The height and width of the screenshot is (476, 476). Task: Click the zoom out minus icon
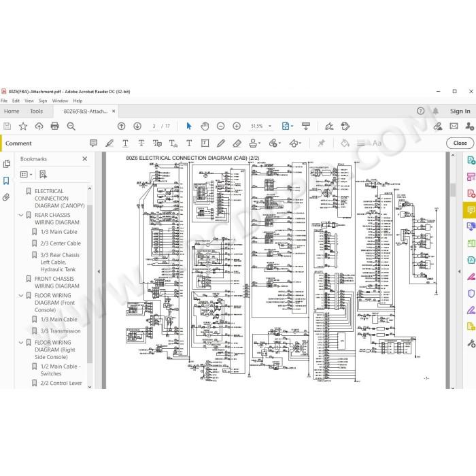[221, 126]
